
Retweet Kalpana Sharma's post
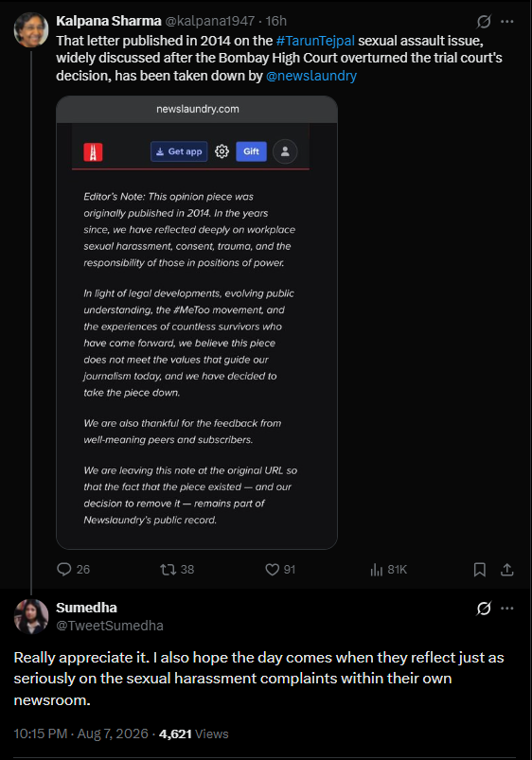point(168,569)
